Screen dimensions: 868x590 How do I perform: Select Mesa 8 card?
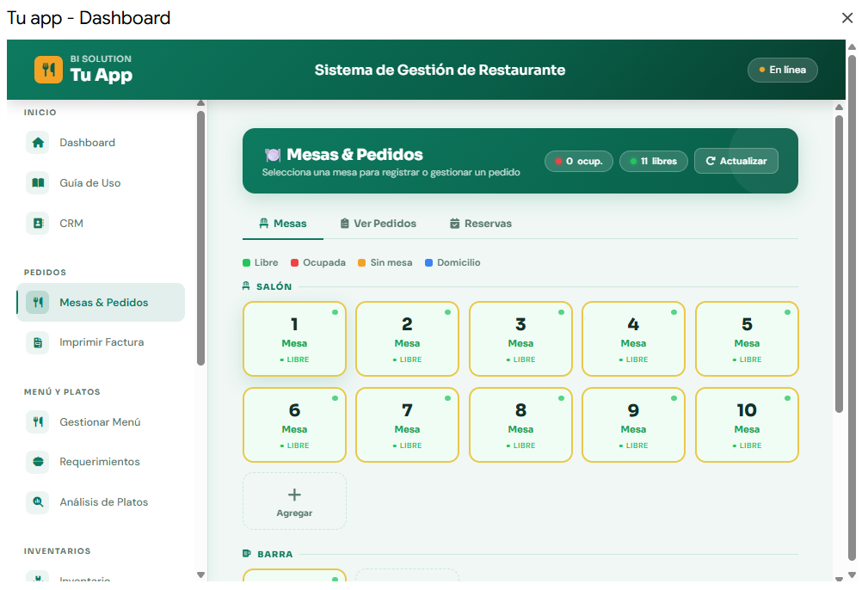(x=521, y=425)
